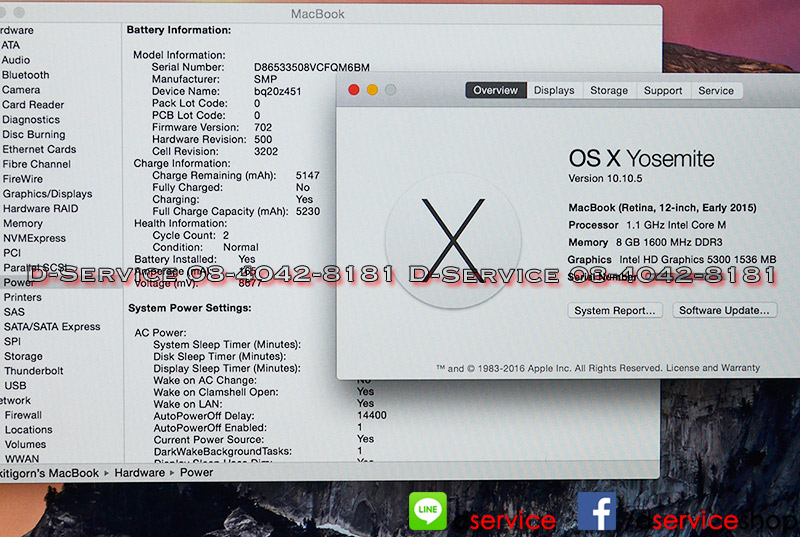The height and width of the screenshot is (537, 800).
Task: Click the Graphics Intel HD Graphics 5300 line
Action: coord(672,260)
